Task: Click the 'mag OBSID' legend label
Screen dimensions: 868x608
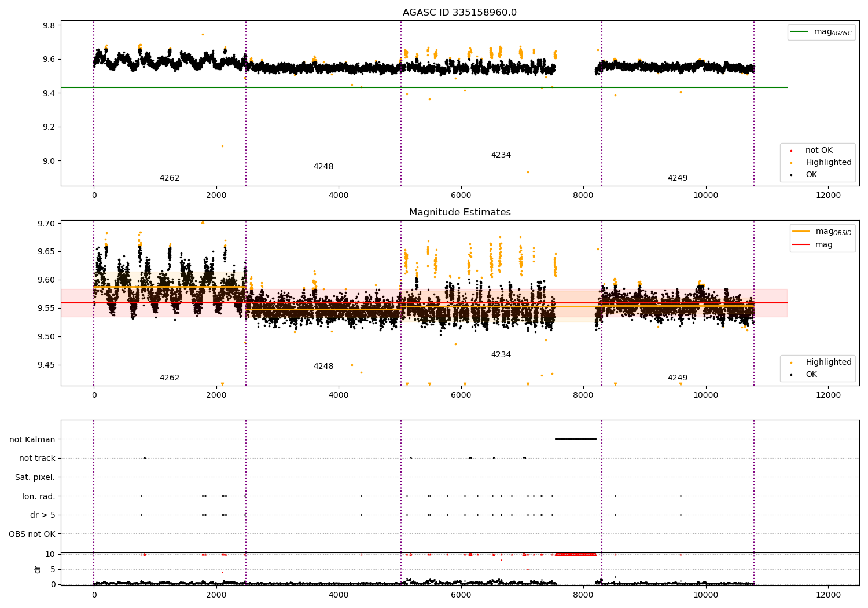Action: pyautogui.click(x=833, y=232)
